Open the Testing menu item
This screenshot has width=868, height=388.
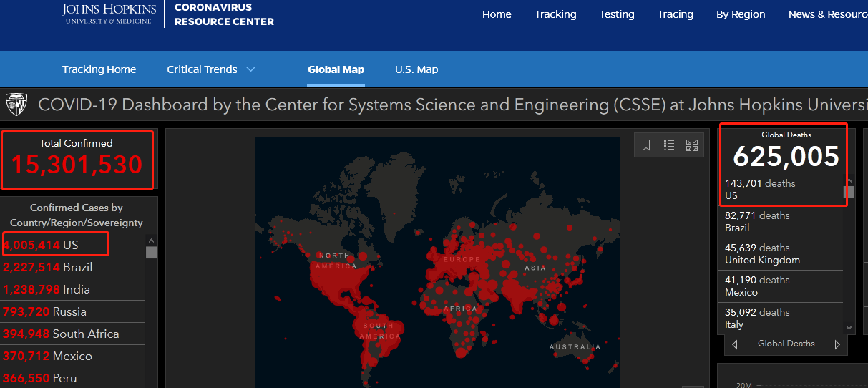pos(617,14)
